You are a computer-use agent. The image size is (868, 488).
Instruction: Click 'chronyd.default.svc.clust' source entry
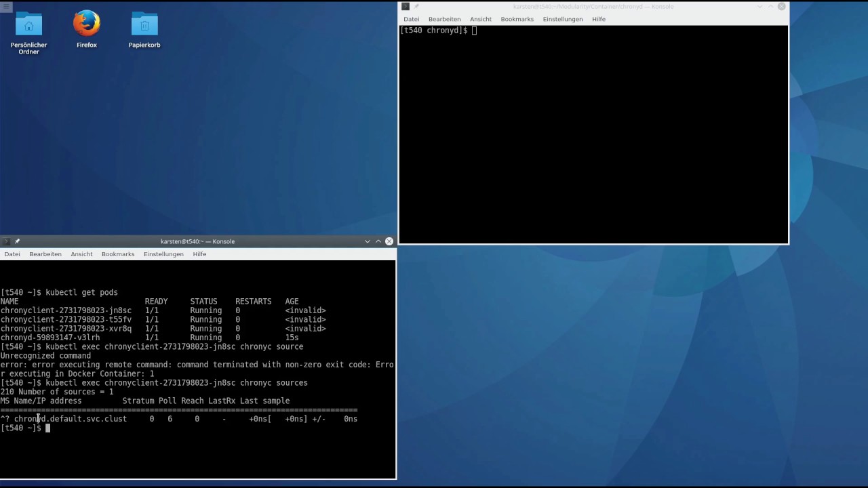click(71, 419)
